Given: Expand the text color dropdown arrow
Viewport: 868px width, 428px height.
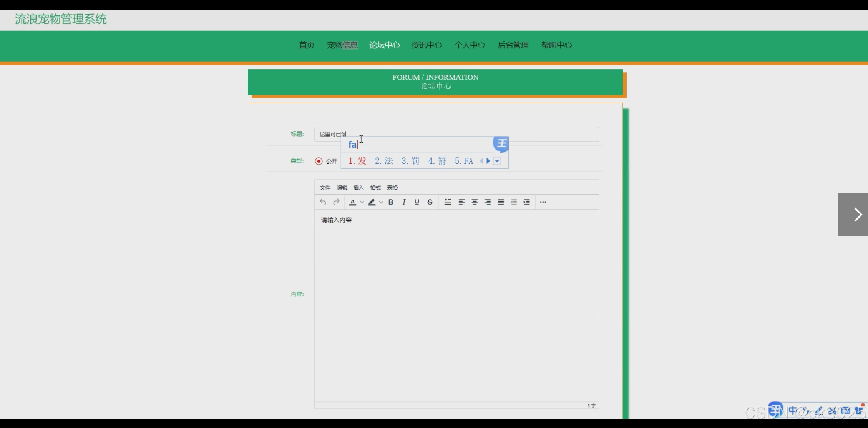Looking at the screenshot, I should (362, 202).
